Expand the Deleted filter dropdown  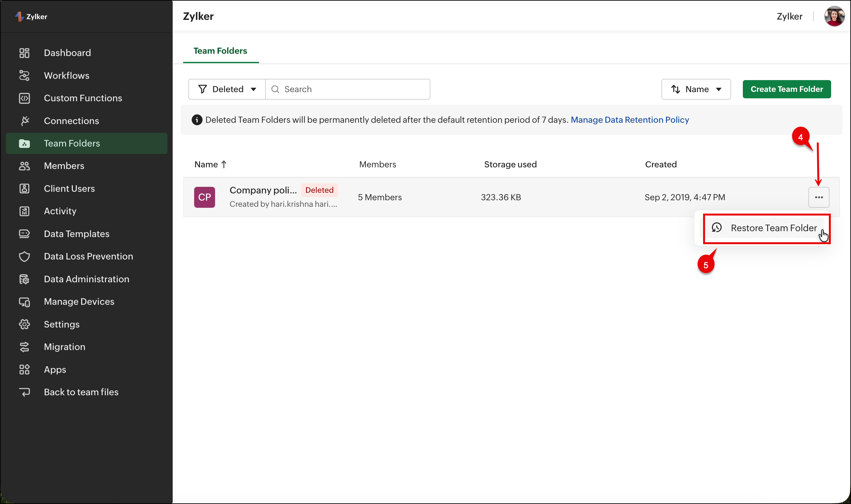[x=227, y=89]
